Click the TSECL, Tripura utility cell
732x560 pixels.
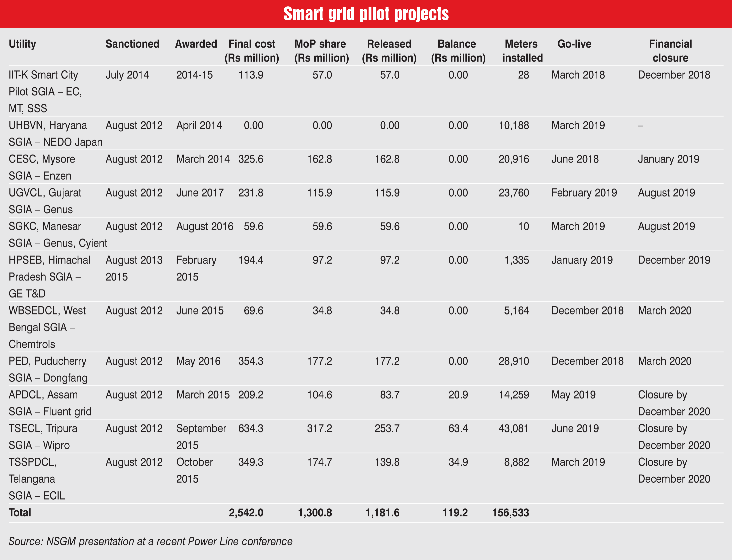coord(43,437)
